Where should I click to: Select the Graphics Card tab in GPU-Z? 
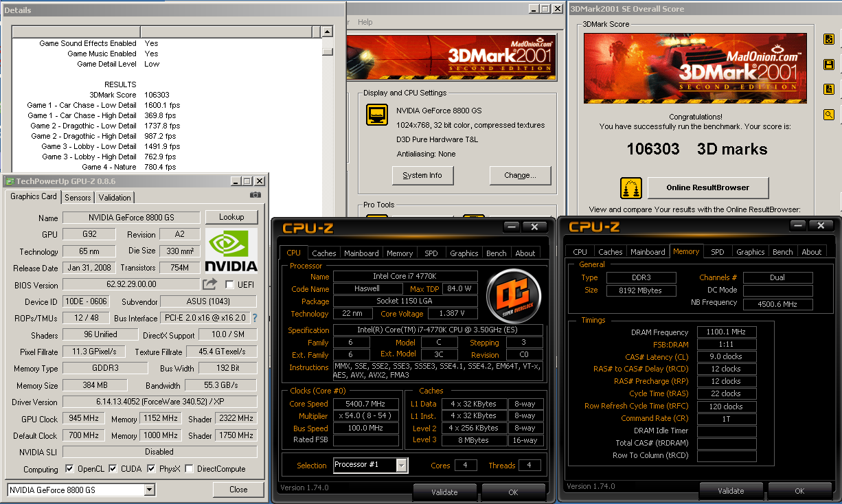(34, 196)
